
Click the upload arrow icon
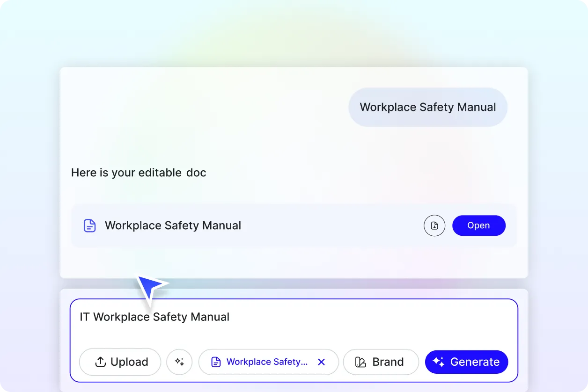point(100,362)
